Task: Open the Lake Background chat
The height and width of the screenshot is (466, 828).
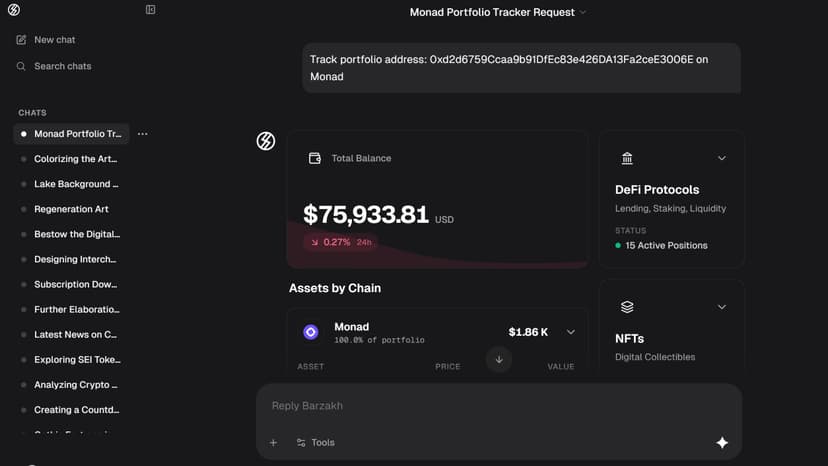Action: pyautogui.click(x=76, y=184)
